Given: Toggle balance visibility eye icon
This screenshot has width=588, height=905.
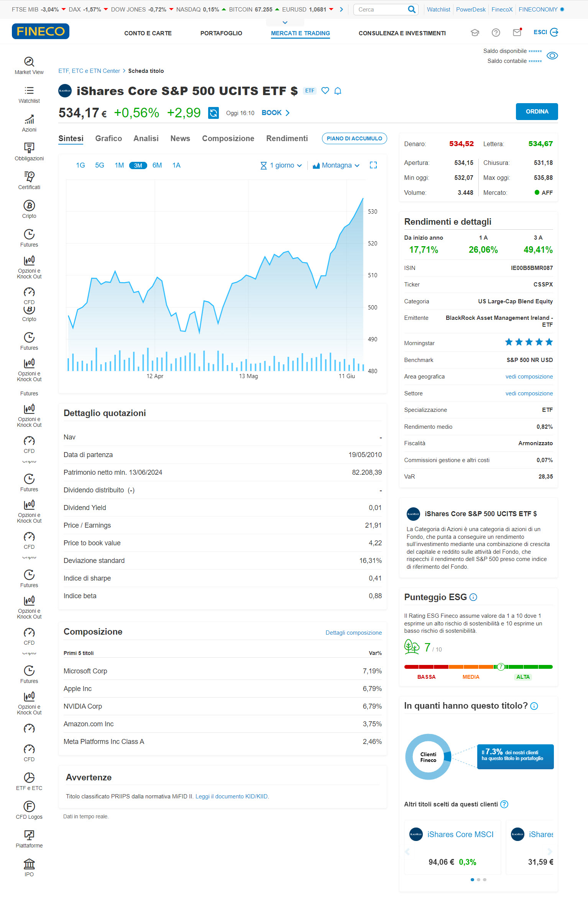Looking at the screenshot, I should [x=552, y=56].
